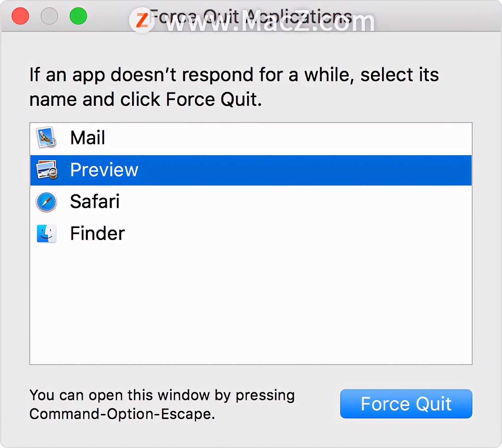
Task: Select the Mail entry by its name
Action: (88, 138)
